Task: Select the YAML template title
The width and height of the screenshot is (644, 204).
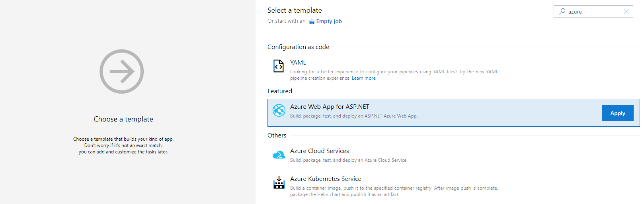Action: (298, 63)
